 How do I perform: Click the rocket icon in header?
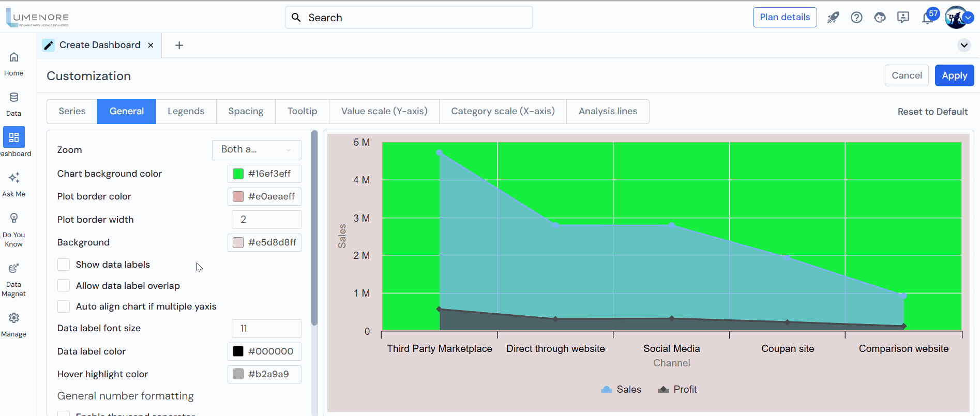pyautogui.click(x=833, y=18)
